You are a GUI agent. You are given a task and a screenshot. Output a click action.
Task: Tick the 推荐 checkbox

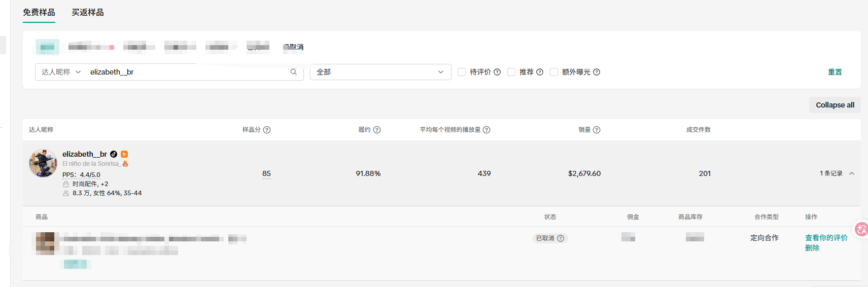511,72
